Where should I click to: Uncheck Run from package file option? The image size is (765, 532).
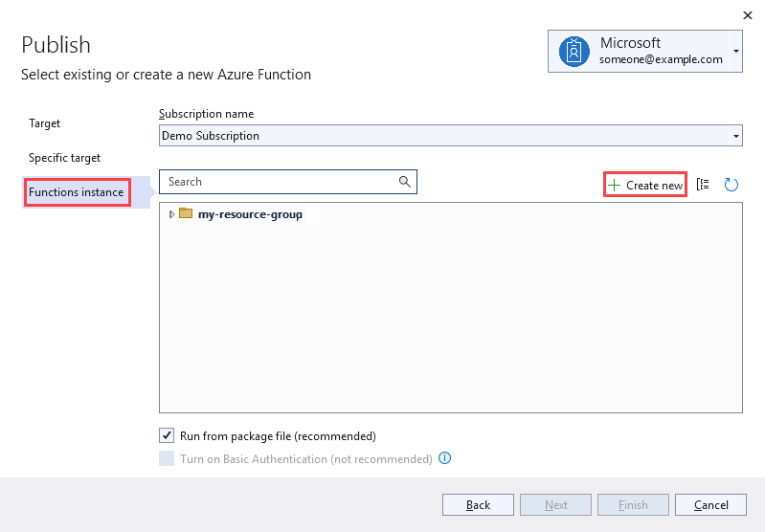pos(167,435)
